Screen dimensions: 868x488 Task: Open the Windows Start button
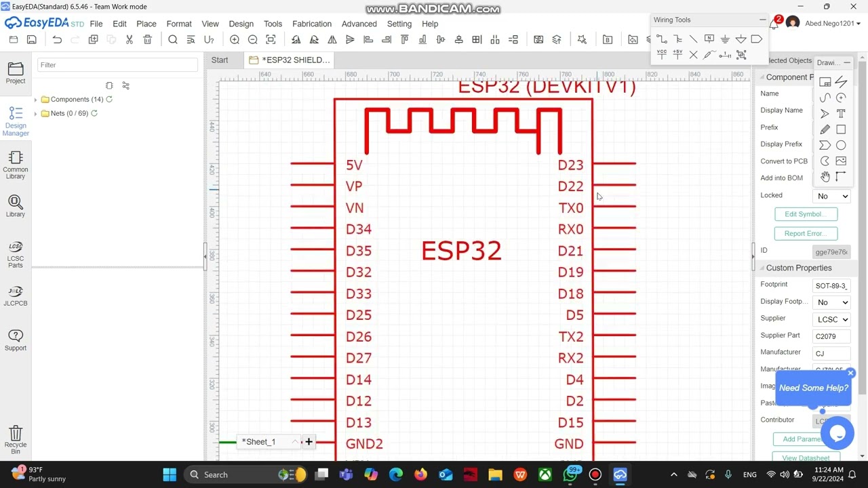(x=170, y=474)
